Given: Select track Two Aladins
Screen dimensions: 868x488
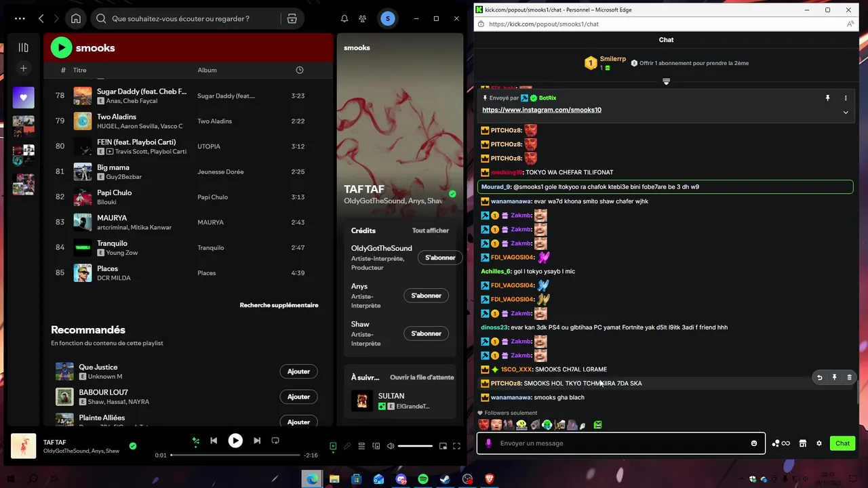Looking at the screenshot, I should (188, 121).
